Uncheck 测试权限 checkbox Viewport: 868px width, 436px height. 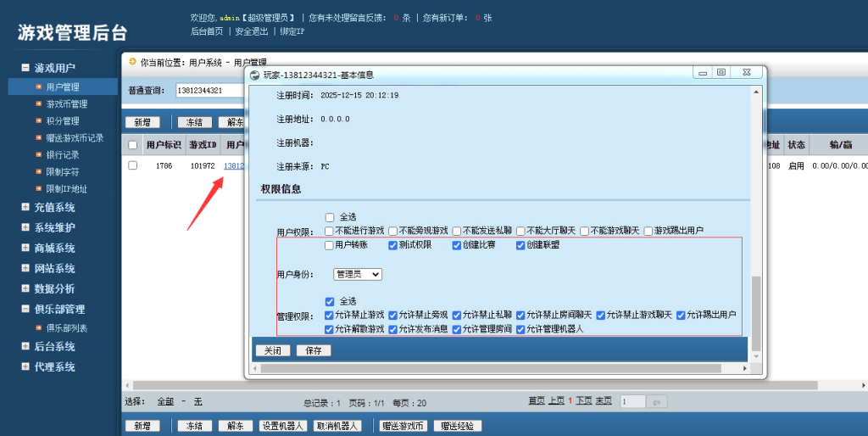pos(393,245)
